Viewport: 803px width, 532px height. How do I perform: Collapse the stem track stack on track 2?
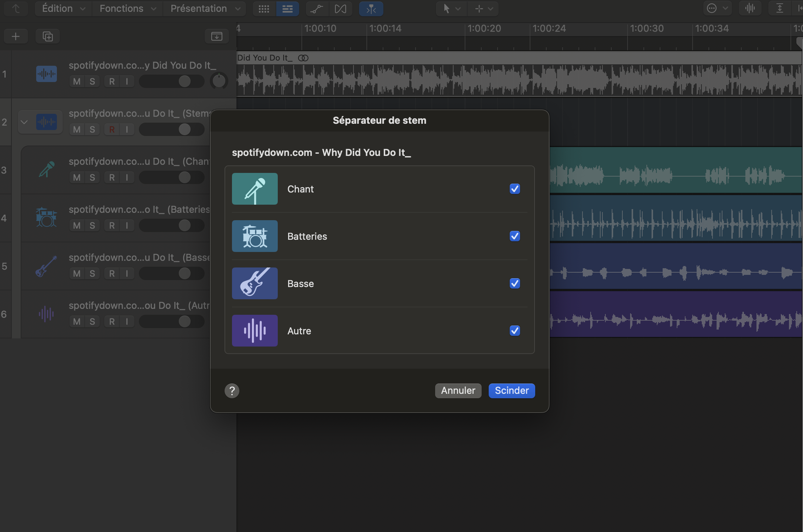(24, 122)
